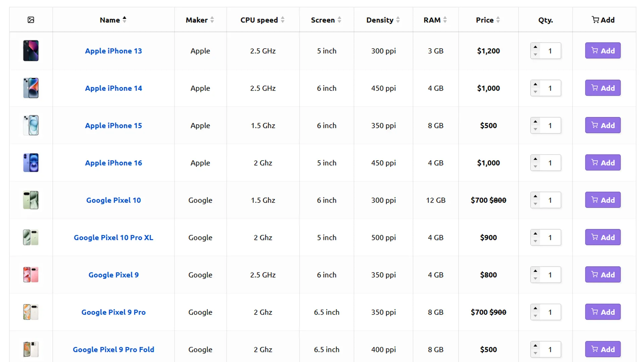Add Google Pixel 9 Pro Fold to cart
This screenshot has width=644, height=362.
pos(603,349)
